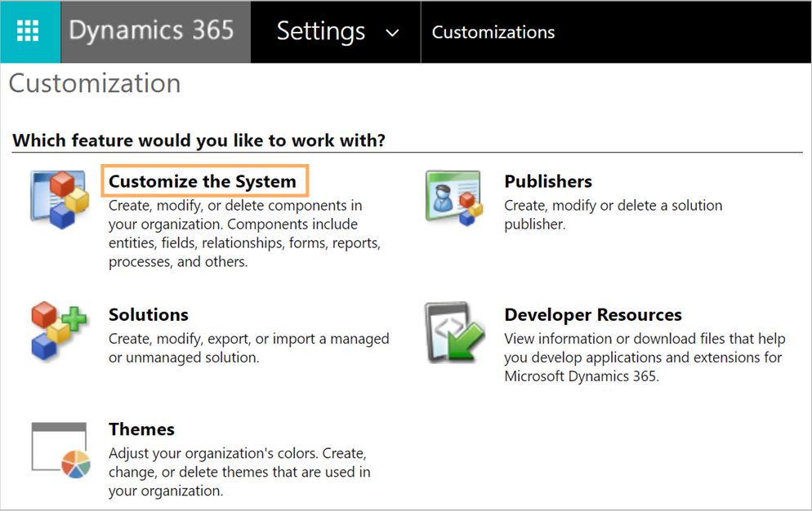Open the Developer Resources link
812x511 pixels.
click(593, 315)
